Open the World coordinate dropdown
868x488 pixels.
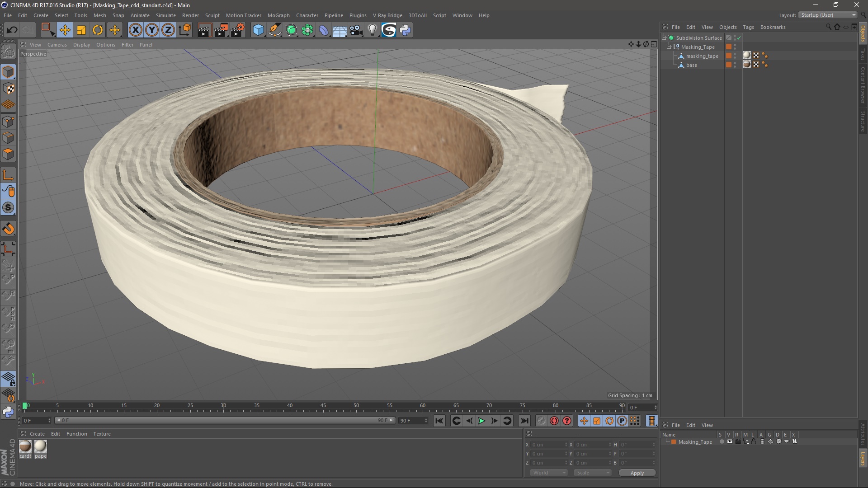tap(548, 473)
